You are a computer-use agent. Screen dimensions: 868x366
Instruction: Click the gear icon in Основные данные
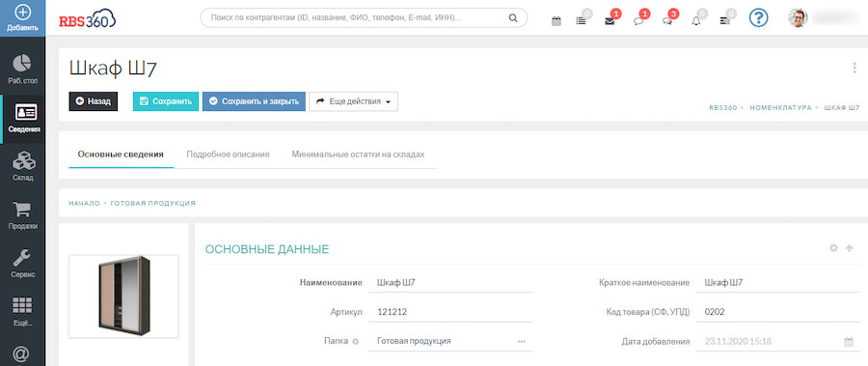(833, 248)
